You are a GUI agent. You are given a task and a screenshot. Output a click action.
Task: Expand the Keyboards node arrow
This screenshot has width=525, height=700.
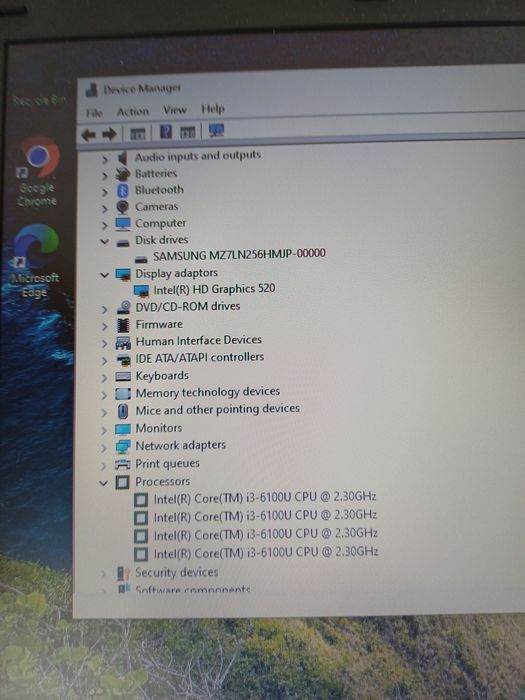click(104, 378)
